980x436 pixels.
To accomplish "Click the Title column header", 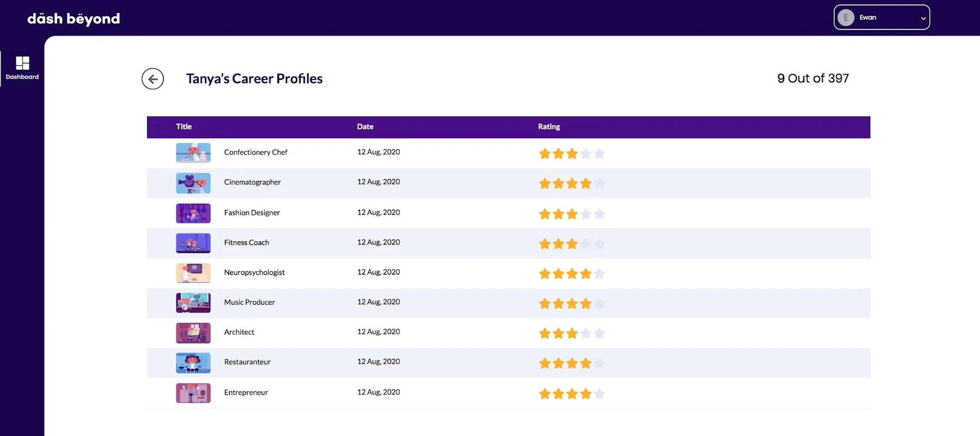I will [x=184, y=126].
